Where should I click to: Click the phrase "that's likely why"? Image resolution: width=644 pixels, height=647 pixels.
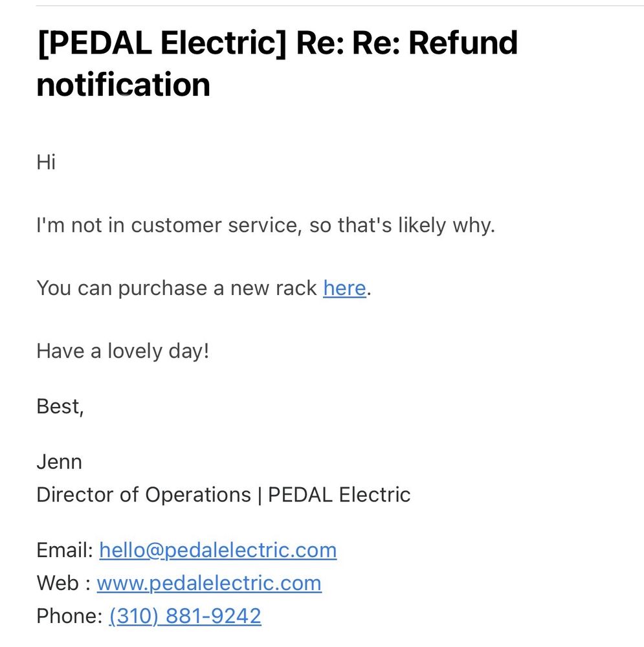(x=414, y=225)
